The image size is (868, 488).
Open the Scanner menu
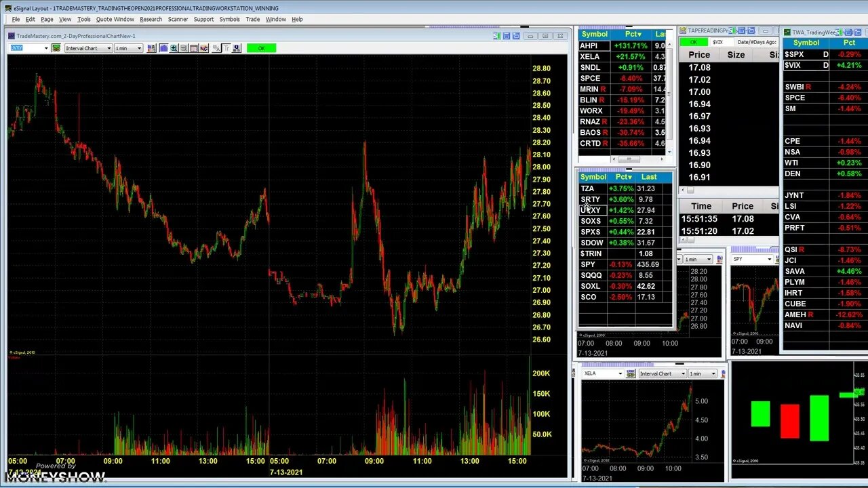click(178, 19)
